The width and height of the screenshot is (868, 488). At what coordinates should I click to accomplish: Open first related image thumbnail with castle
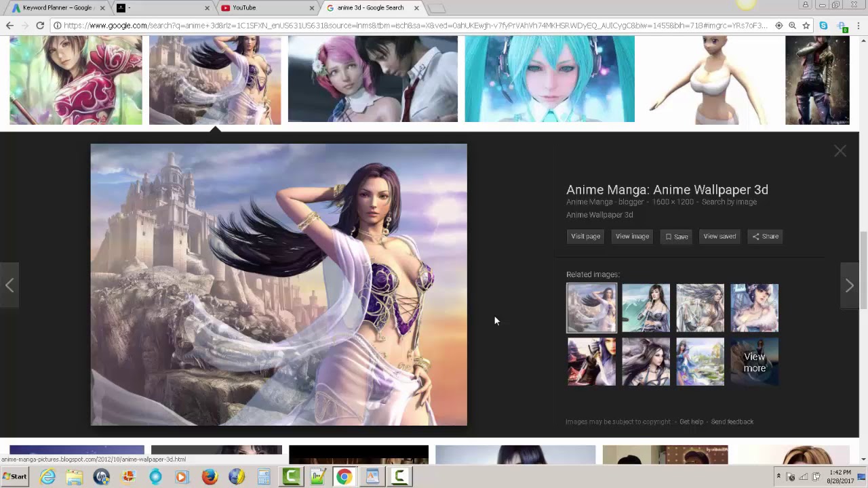click(x=591, y=308)
